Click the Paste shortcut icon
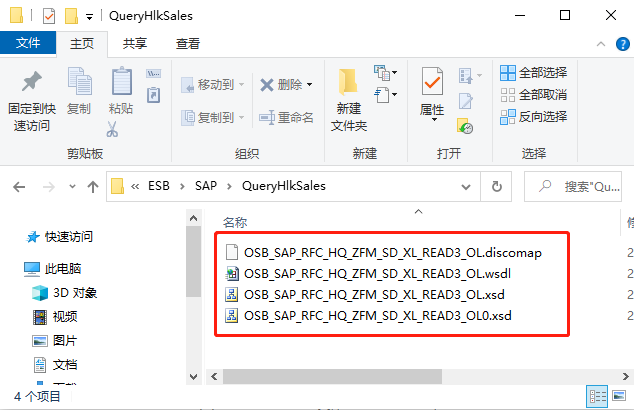This screenshot has width=634, height=410. [x=154, y=95]
